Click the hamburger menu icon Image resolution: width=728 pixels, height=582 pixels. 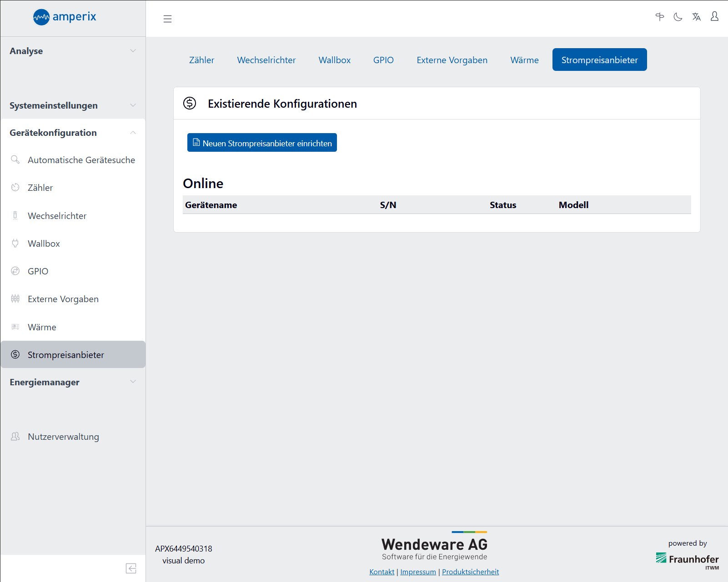pos(167,19)
